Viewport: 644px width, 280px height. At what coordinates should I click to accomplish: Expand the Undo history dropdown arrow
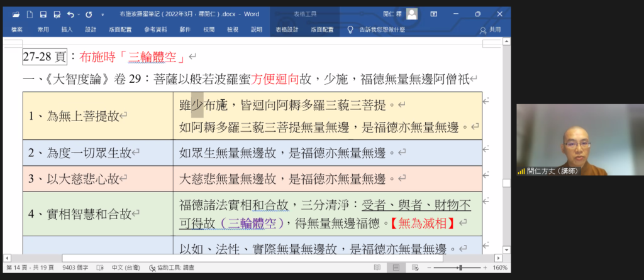78,14
